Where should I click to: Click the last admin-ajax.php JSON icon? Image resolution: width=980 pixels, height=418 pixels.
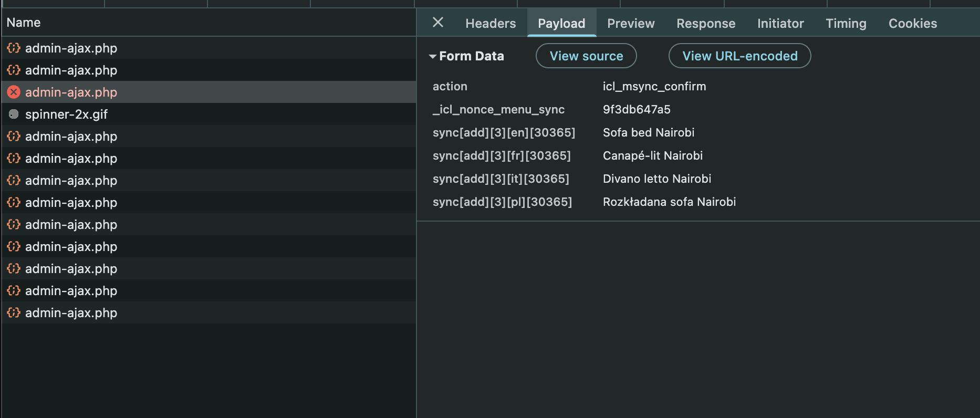[x=14, y=313]
